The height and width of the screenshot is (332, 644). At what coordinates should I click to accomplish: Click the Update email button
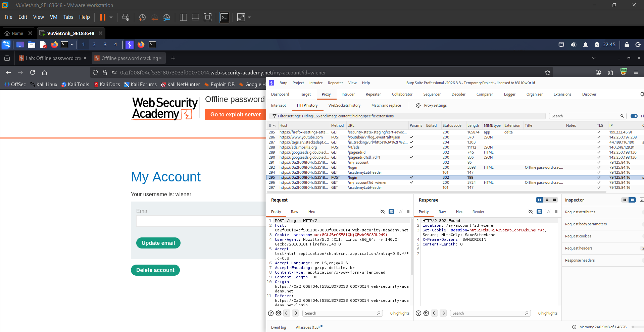[x=158, y=243]
